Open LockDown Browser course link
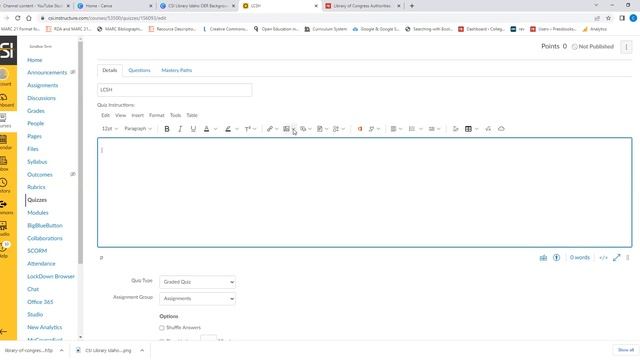Image resolution: width=640 pixels, height=360 pixels. tap(51, 276)
